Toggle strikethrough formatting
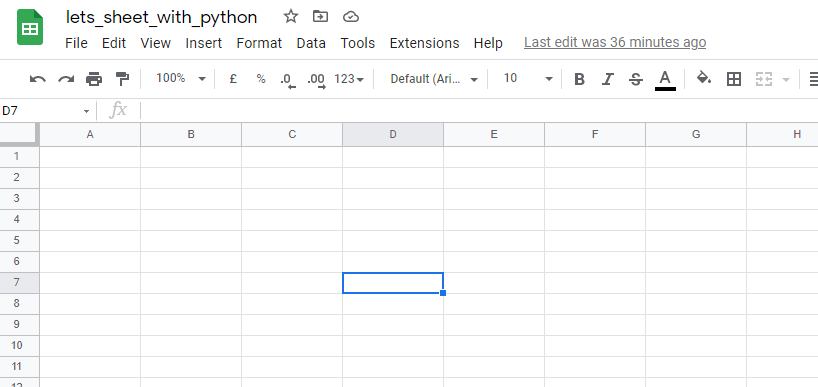This screenshot has width=818, height=387. pos(635,79)
